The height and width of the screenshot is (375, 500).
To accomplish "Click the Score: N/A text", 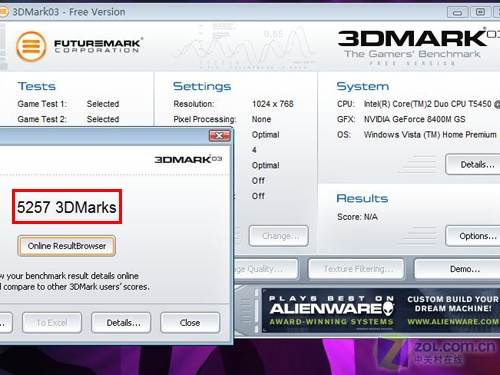I will 357,217.
